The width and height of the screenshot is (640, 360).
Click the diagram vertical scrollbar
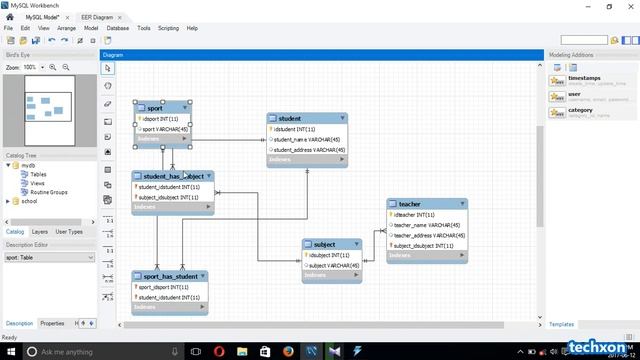pos(540,176)
